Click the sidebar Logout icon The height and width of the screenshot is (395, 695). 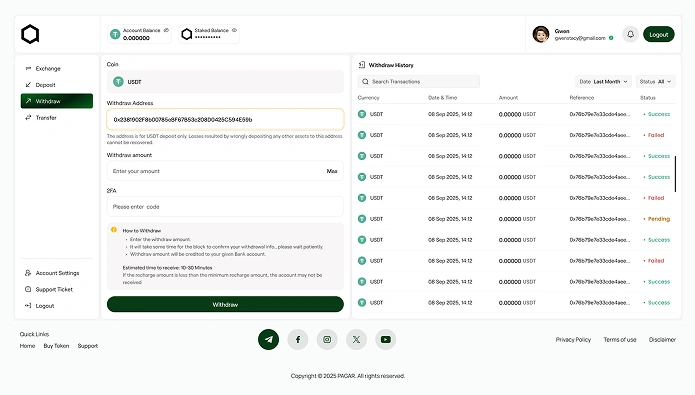point(28,306)
